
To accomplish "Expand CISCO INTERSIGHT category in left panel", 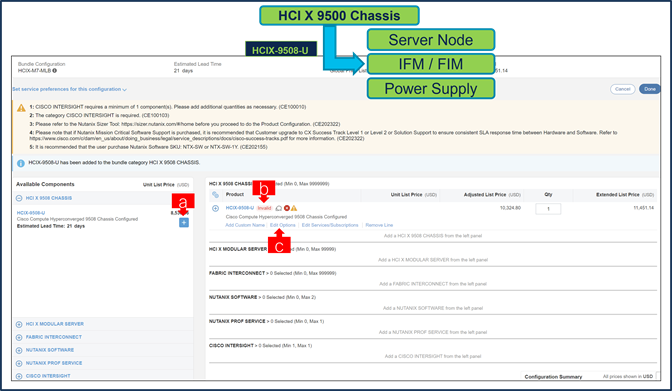I will [19, 376].
